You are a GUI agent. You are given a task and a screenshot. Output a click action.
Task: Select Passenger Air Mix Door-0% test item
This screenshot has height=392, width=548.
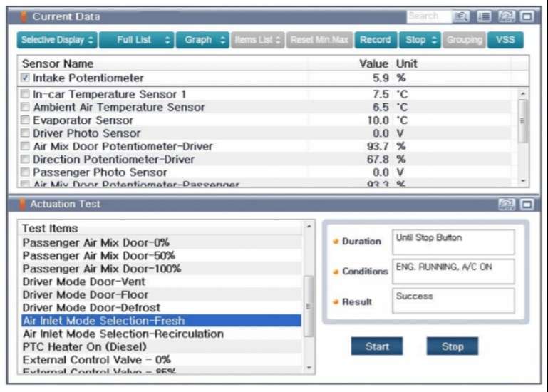tap(161, 242)
